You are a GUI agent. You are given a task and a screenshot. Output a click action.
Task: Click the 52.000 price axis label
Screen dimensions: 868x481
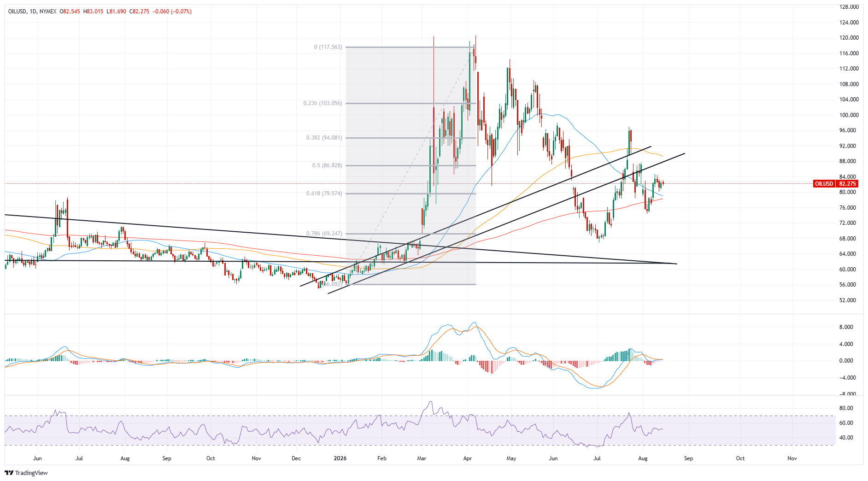point(848,300)
